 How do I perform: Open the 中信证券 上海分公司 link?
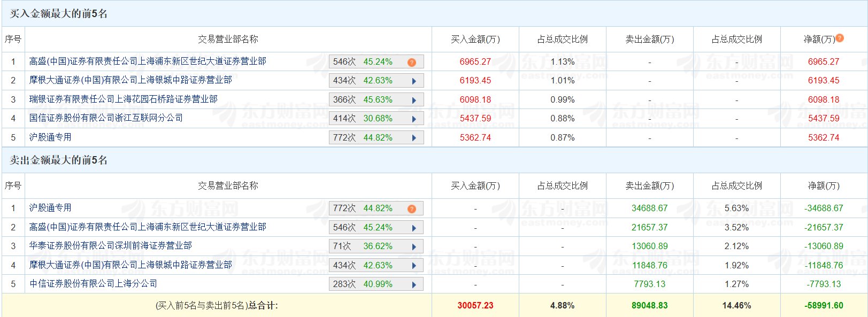(x=94, y=284)
